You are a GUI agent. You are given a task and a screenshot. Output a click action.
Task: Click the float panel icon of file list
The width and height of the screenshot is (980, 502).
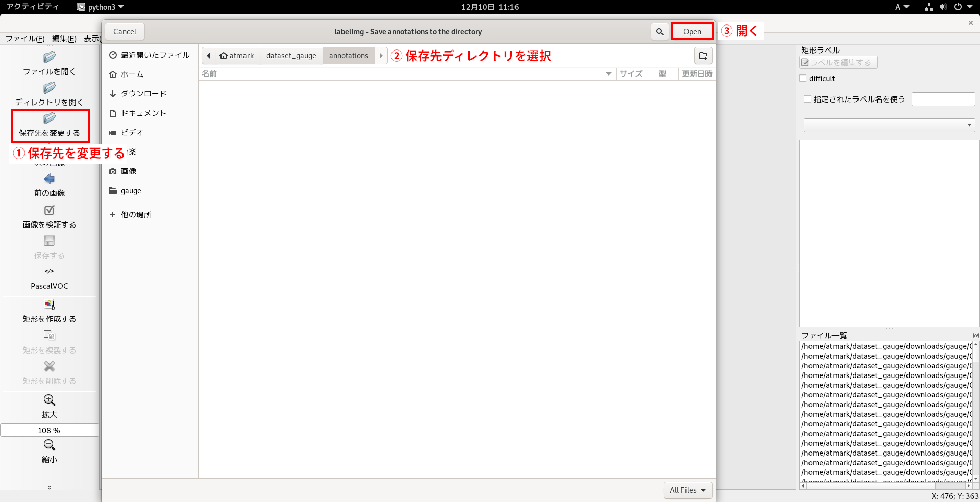pyautogui.click(x=976, y=335)
